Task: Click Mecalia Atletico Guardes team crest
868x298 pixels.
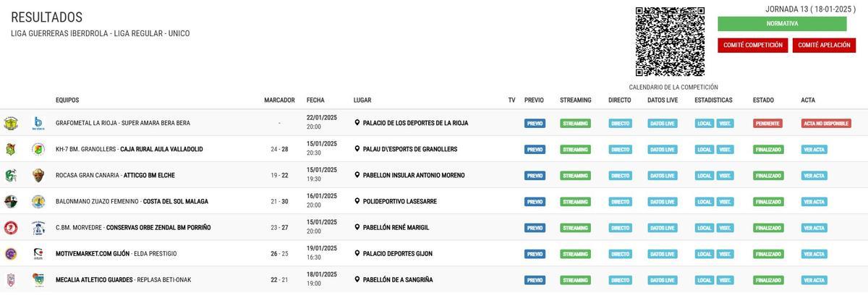Action: (11, 280)
